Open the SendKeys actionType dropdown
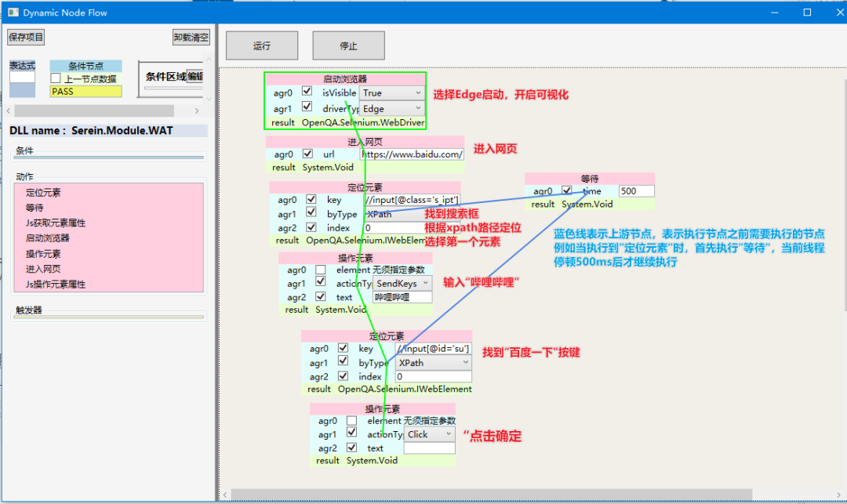847x504 pixels. [x=402, y=283]
